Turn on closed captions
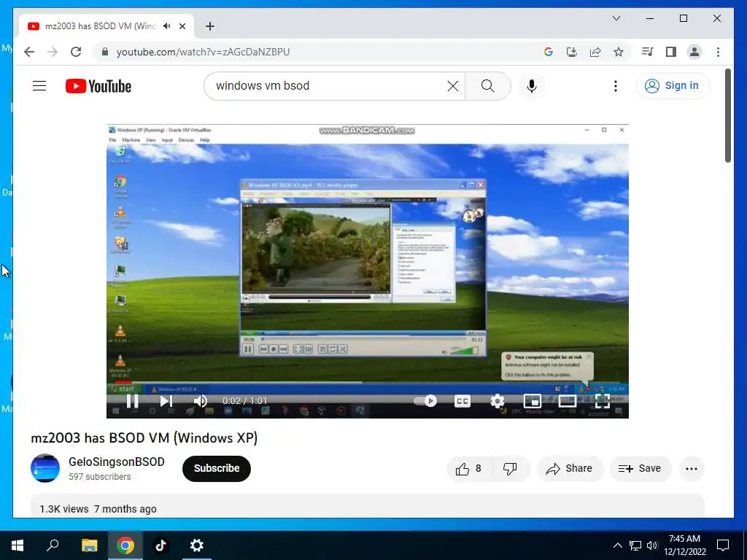 462,401
